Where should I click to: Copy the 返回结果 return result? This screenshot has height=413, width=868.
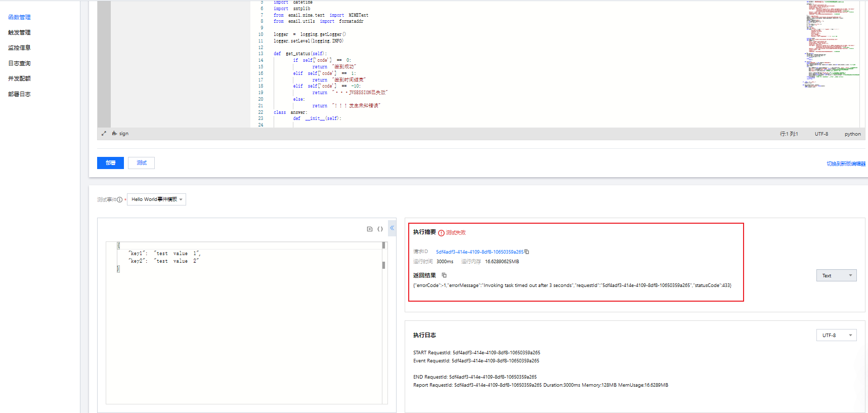444,275
